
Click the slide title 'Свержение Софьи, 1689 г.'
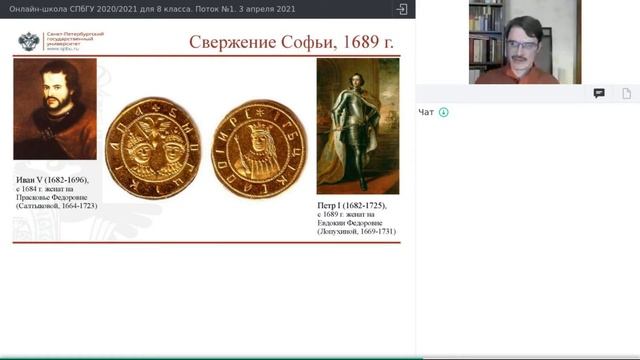point(291,42)
